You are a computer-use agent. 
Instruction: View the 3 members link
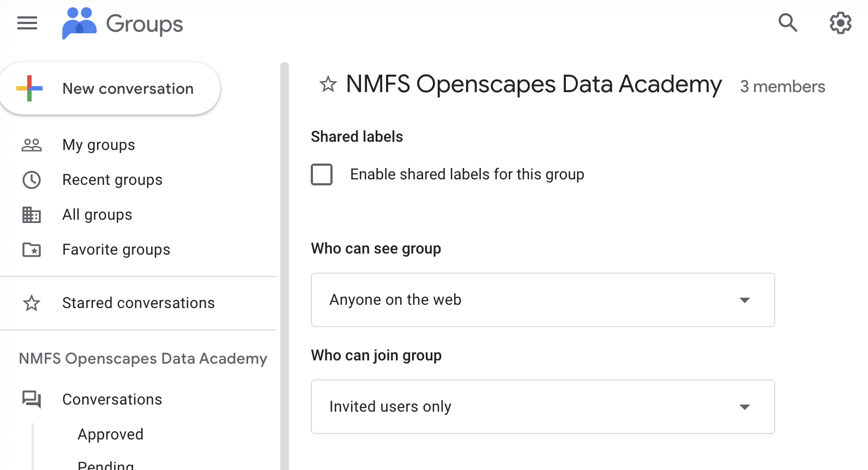coord(782,87)
